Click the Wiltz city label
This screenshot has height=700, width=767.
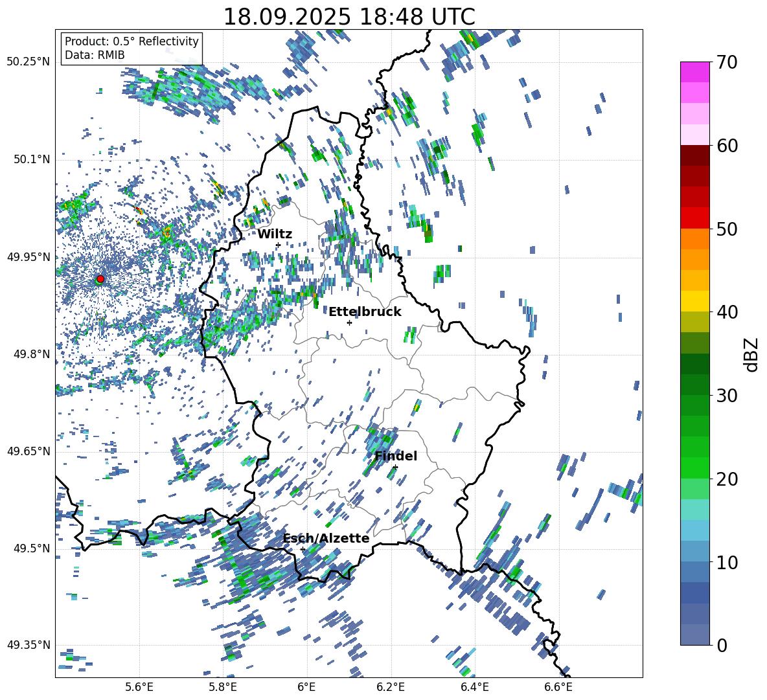[275, 234]
